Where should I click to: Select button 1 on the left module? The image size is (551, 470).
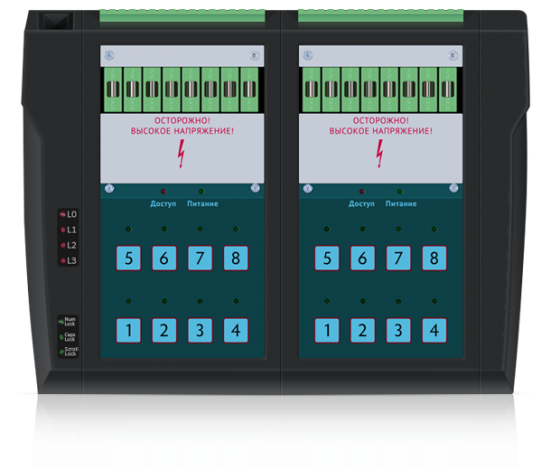click(129, 330)
